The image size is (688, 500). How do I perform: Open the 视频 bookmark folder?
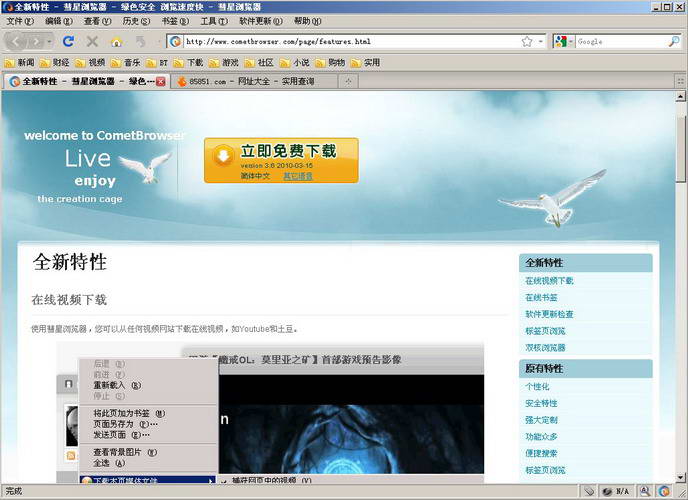click(x=90, y=63)
